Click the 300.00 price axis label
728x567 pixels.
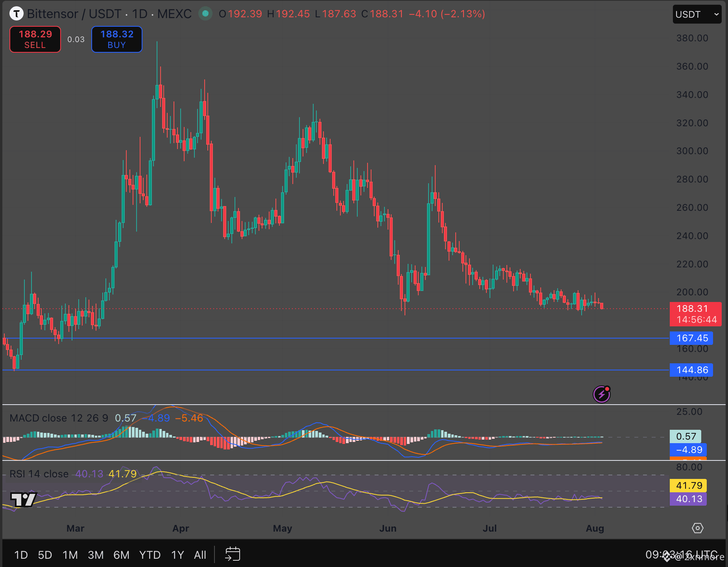tap(692, 151)
